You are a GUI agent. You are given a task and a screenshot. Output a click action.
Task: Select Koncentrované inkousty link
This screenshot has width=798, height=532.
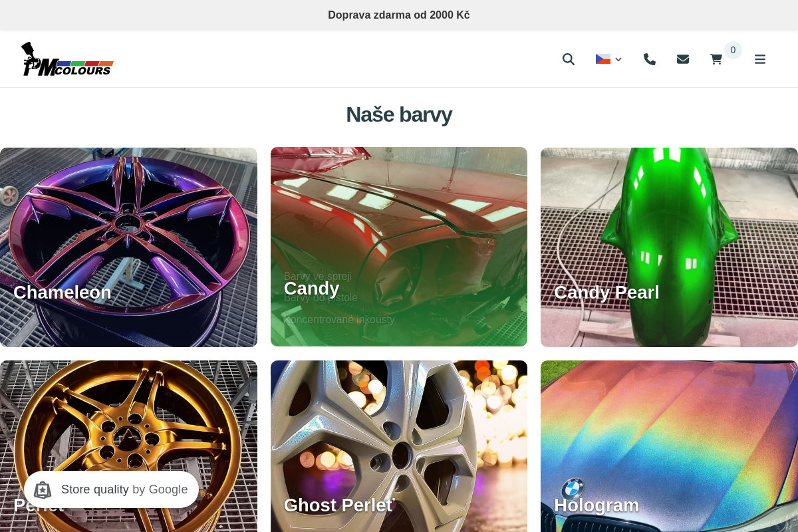pyautogui.click(x=339, y=319)
